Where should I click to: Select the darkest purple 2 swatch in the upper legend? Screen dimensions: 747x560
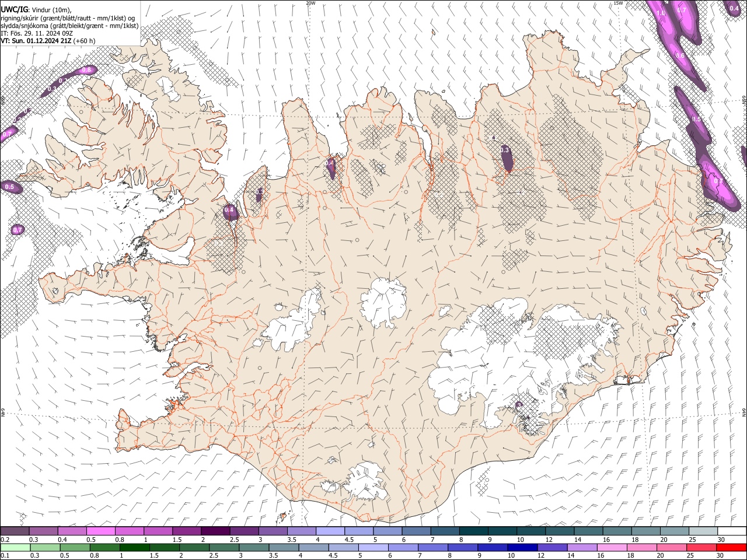(x=215, y=531)
